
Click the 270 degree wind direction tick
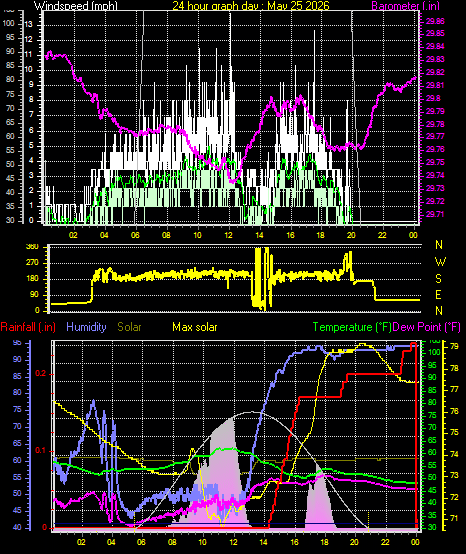pyautogui.click(x=33, y=263)
